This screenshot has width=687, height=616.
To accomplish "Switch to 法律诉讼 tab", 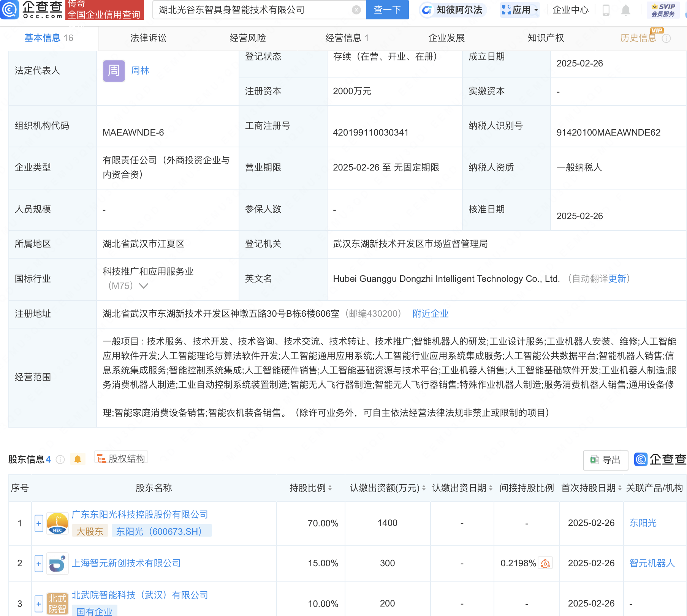I will (148, 38).
